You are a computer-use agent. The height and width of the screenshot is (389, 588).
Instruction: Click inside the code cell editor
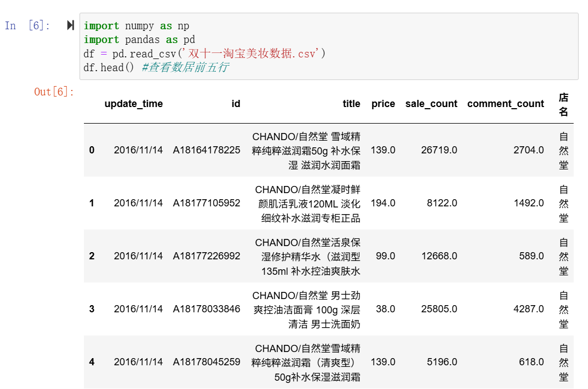[329, 46]
